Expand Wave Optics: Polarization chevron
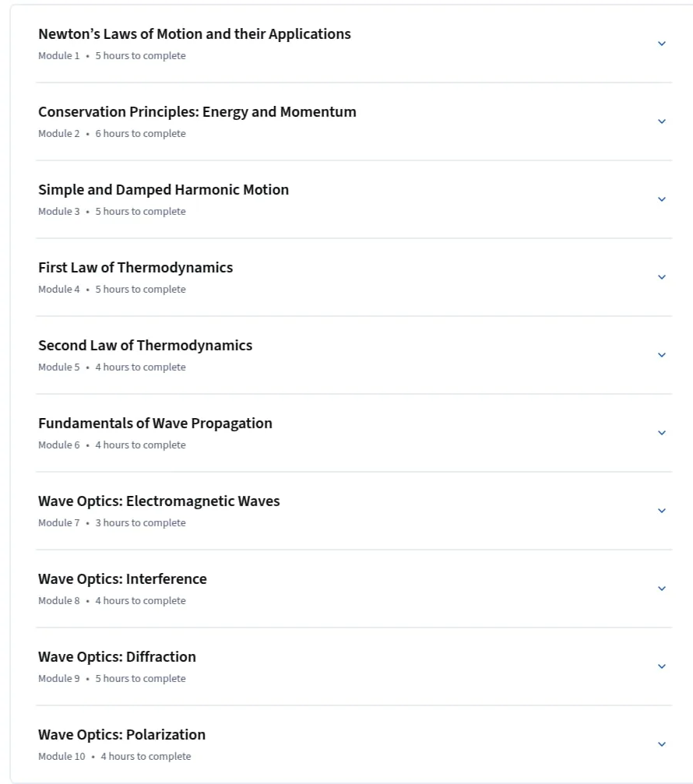The image size is (693, 784). [662, 744]
